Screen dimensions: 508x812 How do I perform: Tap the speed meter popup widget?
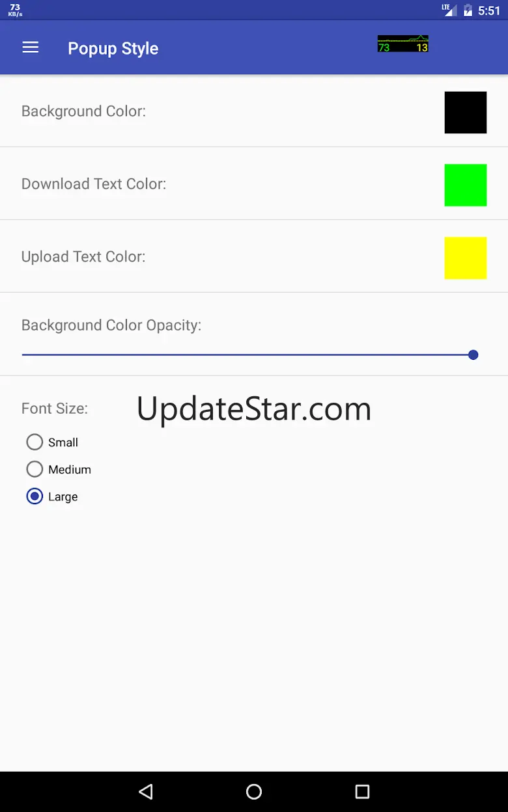click(403, 44)
